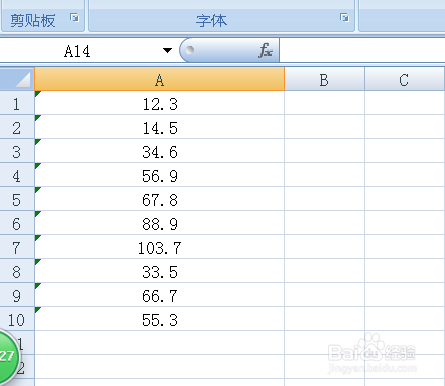The width and height of the screenshot is (445, 386).
Task: Click the Select All corner triangle
Action: click(x=17, y=79)
